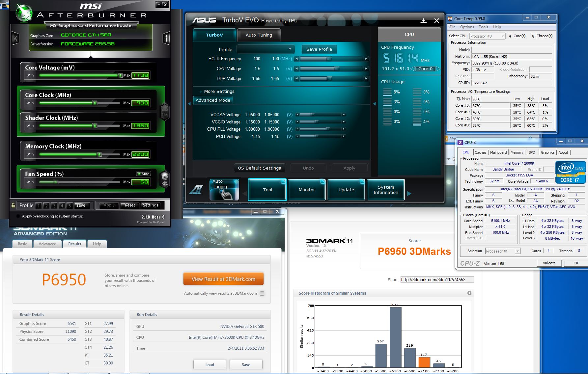Increase DDR Voltage with the right arrow

pyautogui.click(x=366, y=79)
